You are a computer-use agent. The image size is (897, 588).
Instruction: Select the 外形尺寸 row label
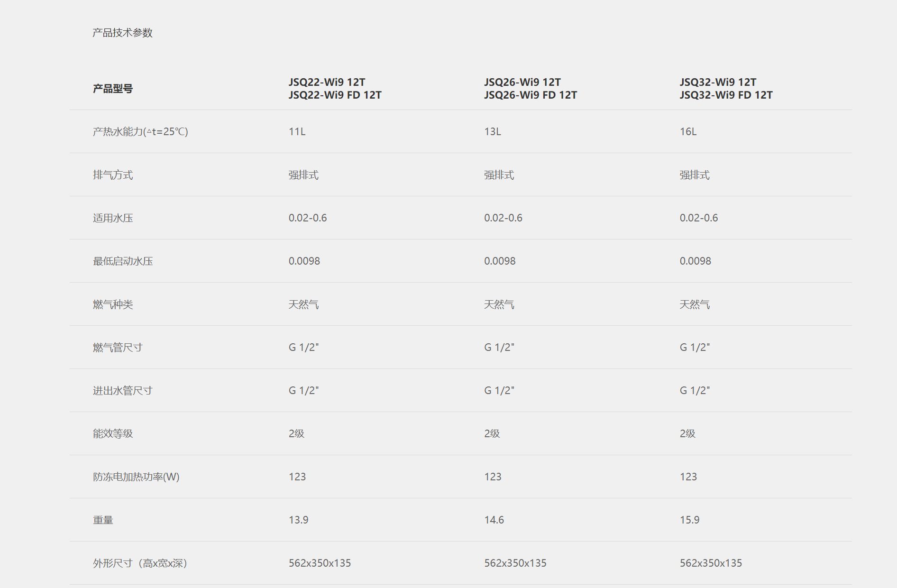[x=141, y=563]
